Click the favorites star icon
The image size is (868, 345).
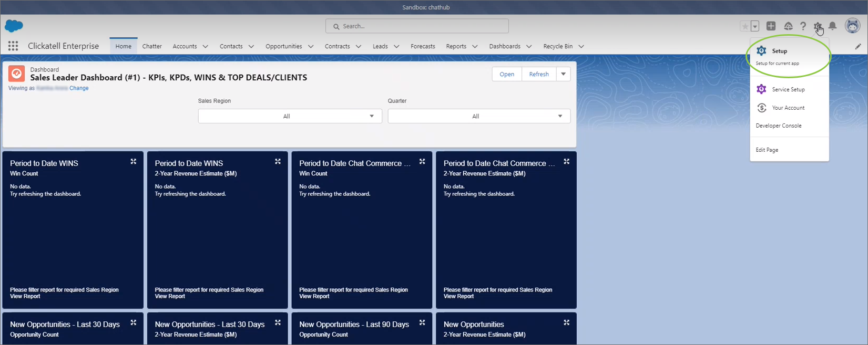pos(745,26)
